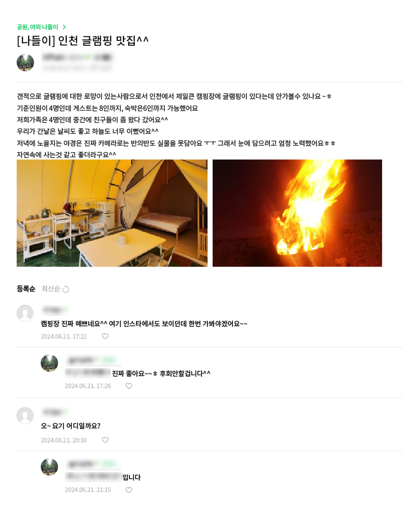Click the forest avatar on the 17:26 reply
The image size is (420, 515).
49,363
